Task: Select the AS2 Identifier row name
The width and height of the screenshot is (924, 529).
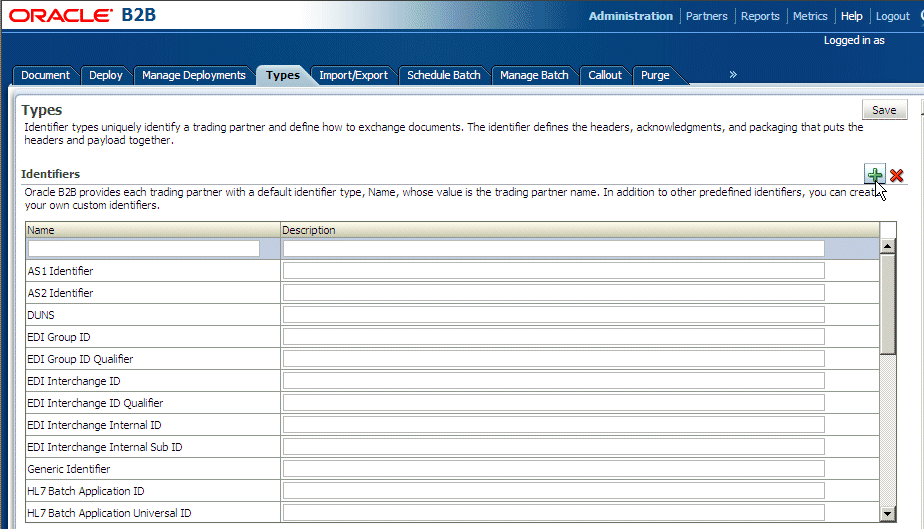Action: point(60,293)
